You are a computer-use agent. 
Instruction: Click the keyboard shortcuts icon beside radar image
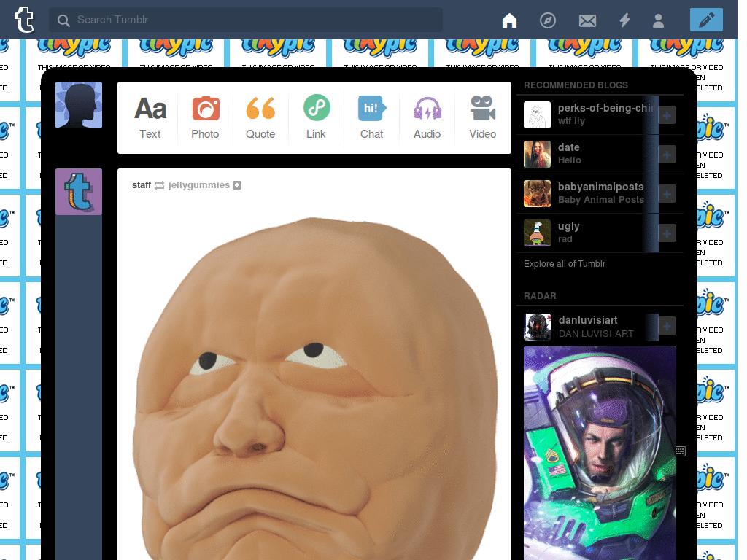tap(681, 451)
